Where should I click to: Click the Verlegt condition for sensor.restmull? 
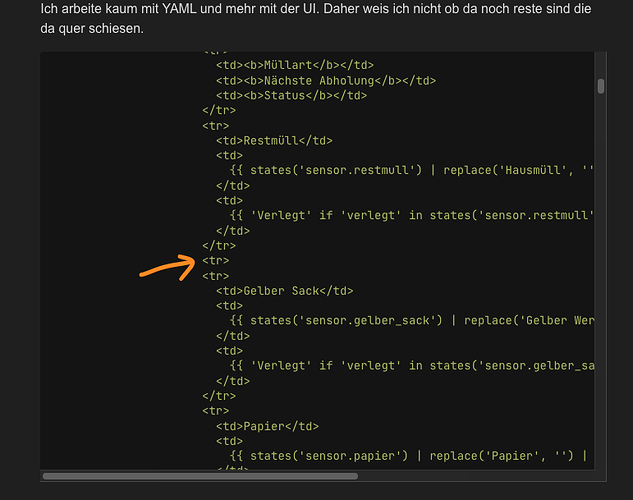[412, 215]
